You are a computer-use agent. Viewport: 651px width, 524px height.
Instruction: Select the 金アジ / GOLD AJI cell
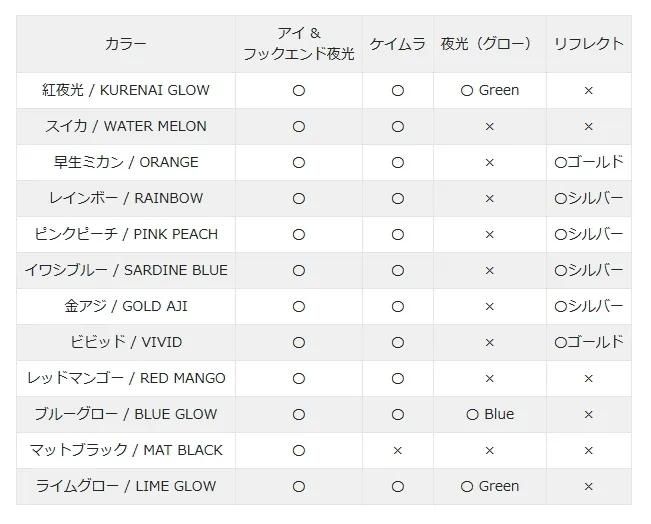coord(126,306)
